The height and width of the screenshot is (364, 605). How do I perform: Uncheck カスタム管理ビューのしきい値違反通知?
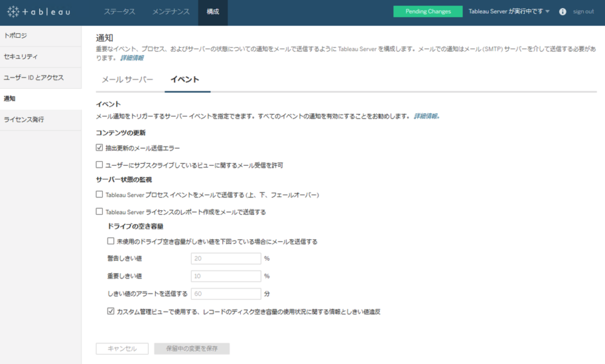coord(111,309)
